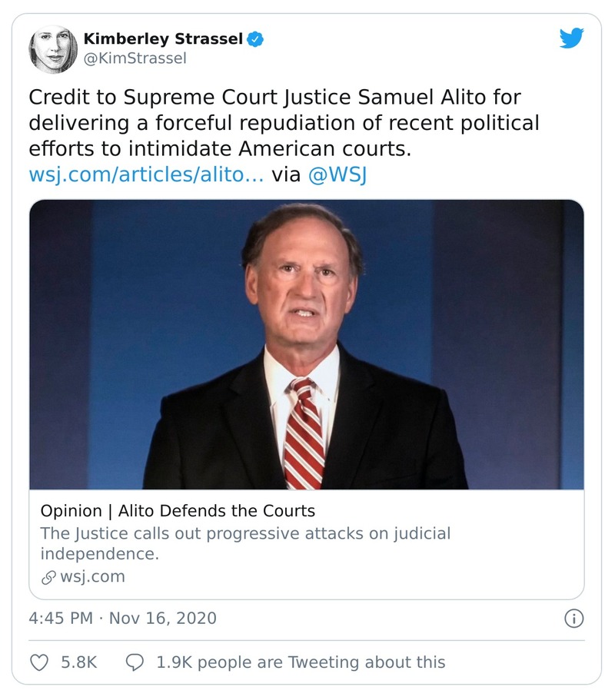Click the Nov 16, 2020 date
This screenshot has height=700, width=615.
(163, 618)
